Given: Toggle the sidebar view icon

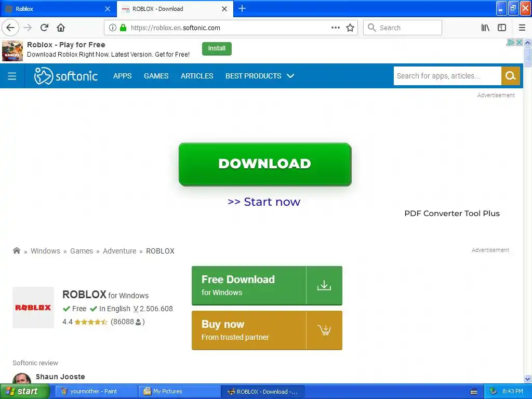Looking at the screenshot, I should [x=502, y=28].
